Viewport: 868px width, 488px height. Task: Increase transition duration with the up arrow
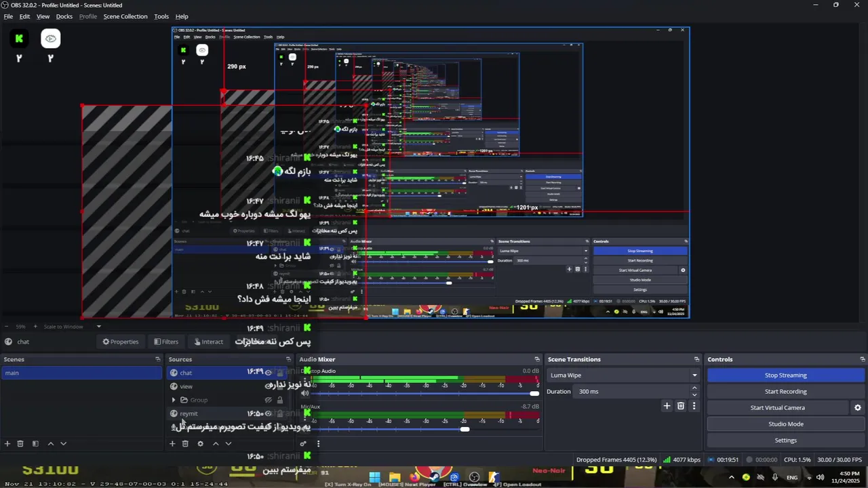tap(694, 388)
